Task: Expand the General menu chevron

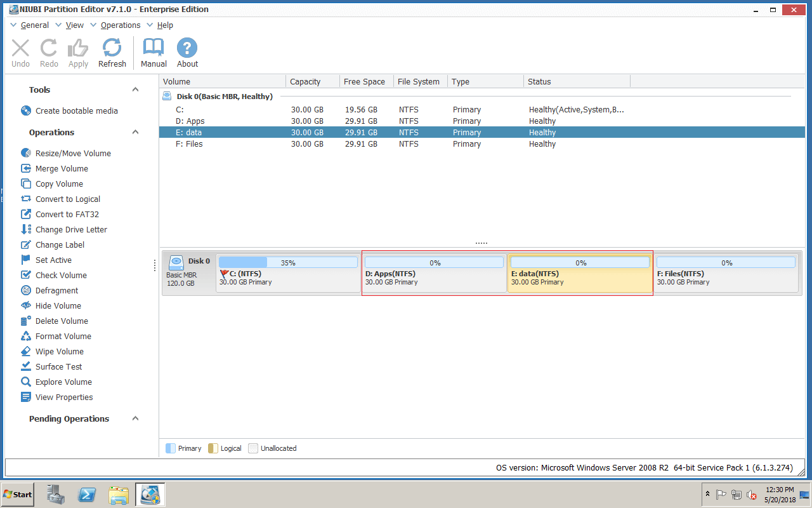Action: point(13,25)
